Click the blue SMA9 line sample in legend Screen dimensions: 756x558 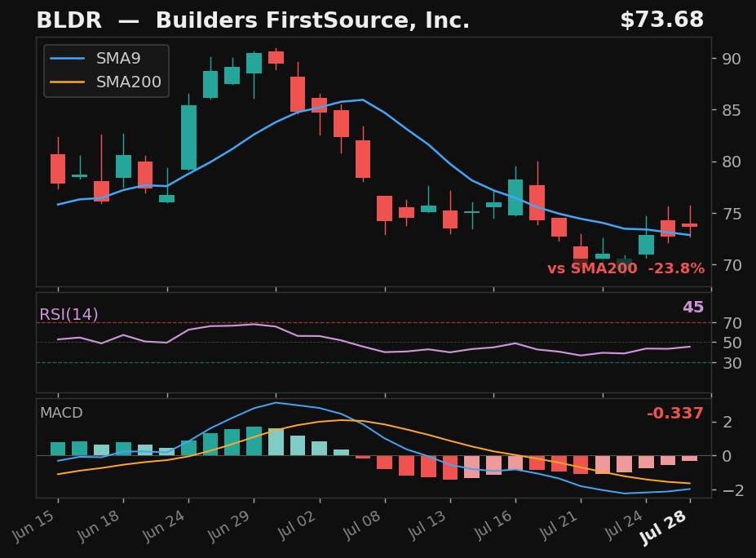click(68, 59)
